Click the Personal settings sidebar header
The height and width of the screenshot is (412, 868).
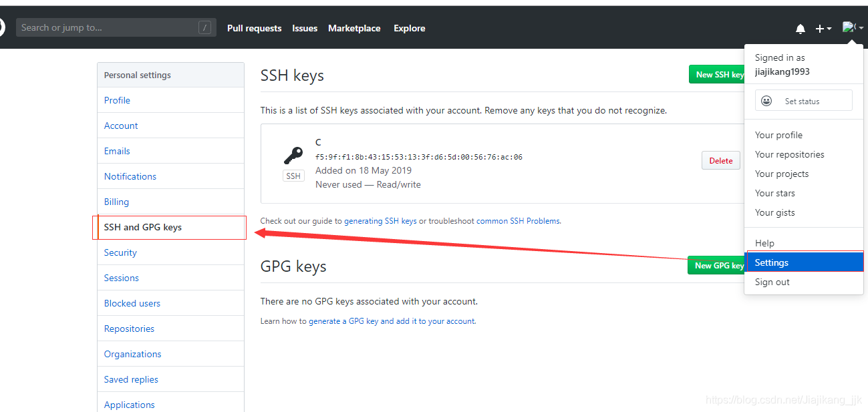point(170,75)
